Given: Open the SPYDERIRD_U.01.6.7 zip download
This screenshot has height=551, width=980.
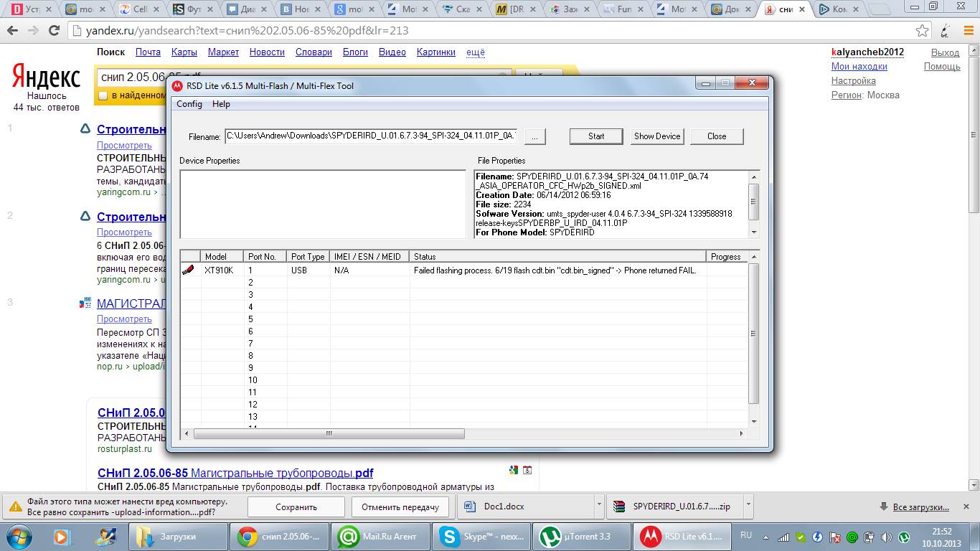Looking at the screenshot, I should pos(674,507).
